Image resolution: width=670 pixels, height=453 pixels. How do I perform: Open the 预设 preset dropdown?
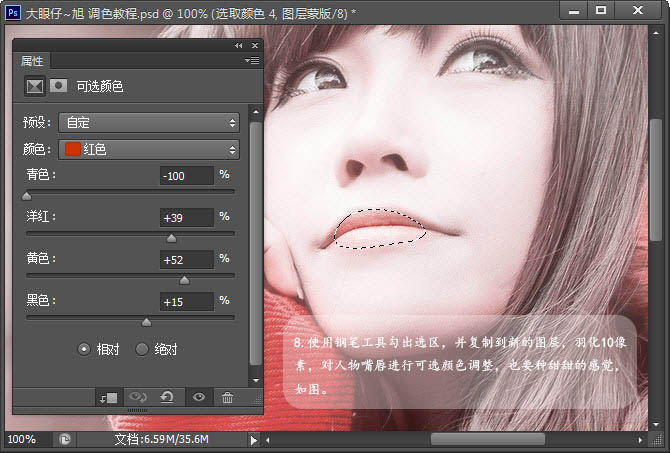tap(148, 122)
